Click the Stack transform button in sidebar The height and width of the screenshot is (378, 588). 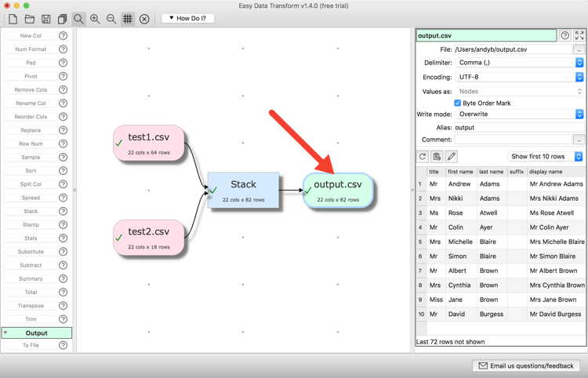click(31, 211)
